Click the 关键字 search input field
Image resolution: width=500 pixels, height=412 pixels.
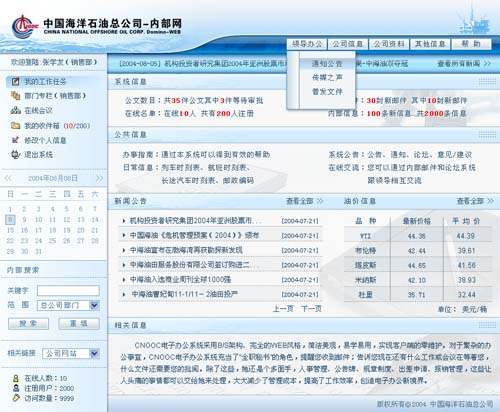pos(68,291)
